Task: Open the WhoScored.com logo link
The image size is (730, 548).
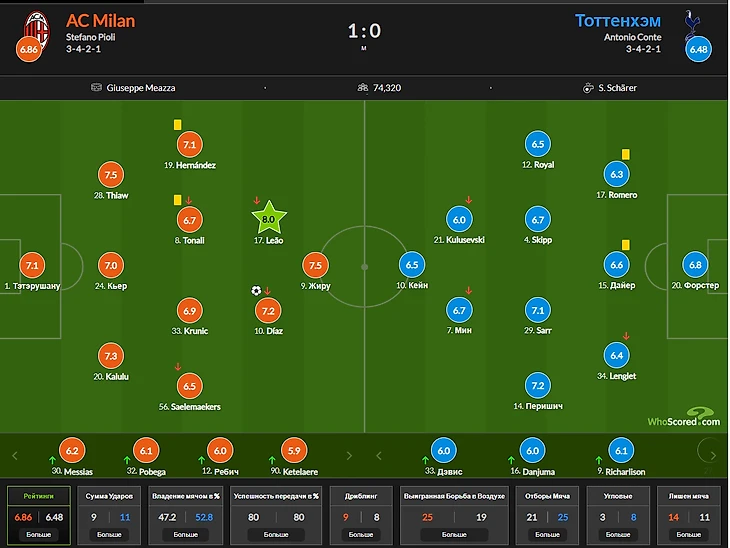Action: pos(684,417)
